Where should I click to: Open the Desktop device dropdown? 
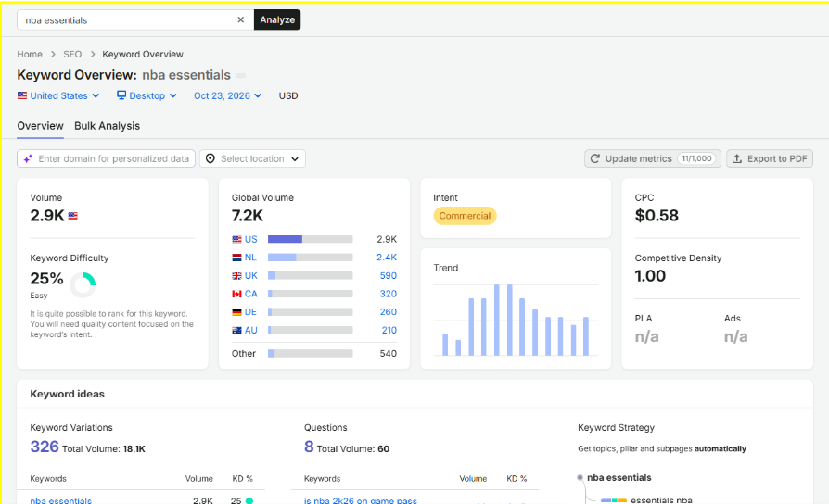[147, 95]
